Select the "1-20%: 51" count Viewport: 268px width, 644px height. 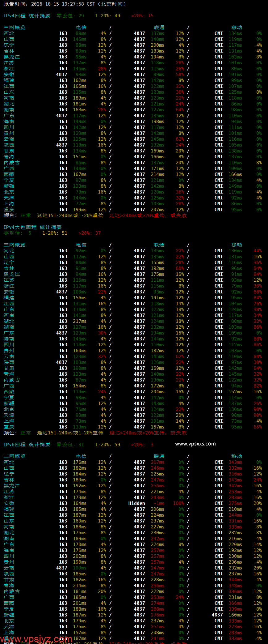click(55, 233)
